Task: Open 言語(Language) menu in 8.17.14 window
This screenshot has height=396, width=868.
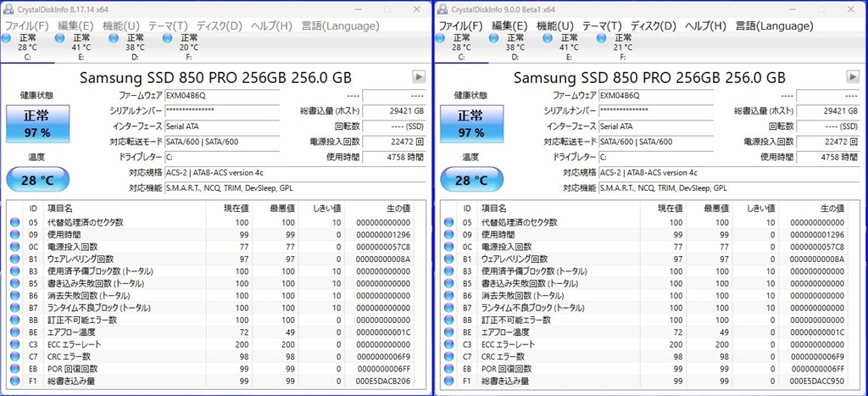Action: click(x=340, y=26)
